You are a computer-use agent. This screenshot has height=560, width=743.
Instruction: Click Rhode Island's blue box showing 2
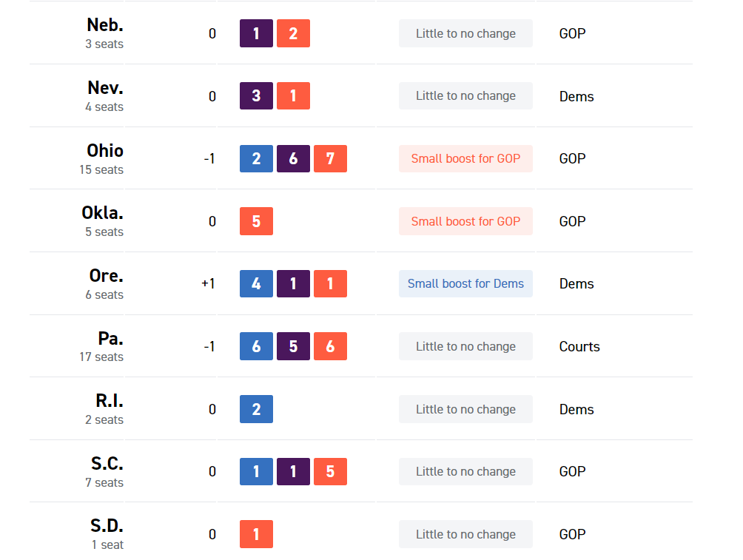coord(256,409)
